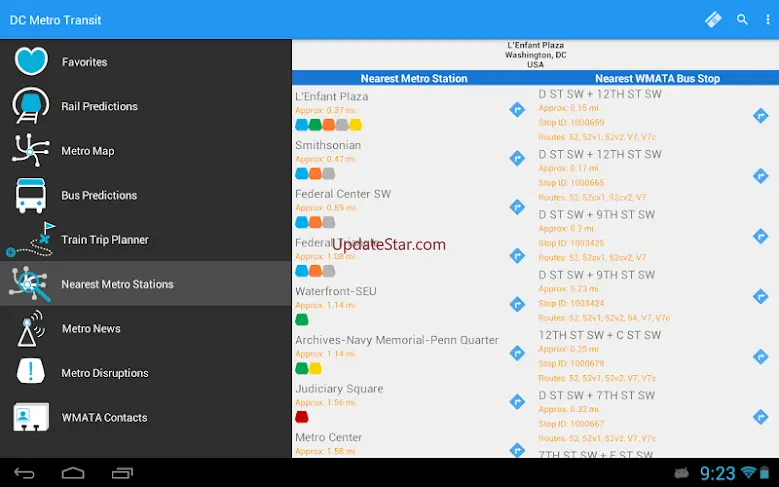Get directions to Archives-Navy Memorial-Penn Quarter
Image resolution: width=779 pixels, height=487 pixels.
[517, 353]
